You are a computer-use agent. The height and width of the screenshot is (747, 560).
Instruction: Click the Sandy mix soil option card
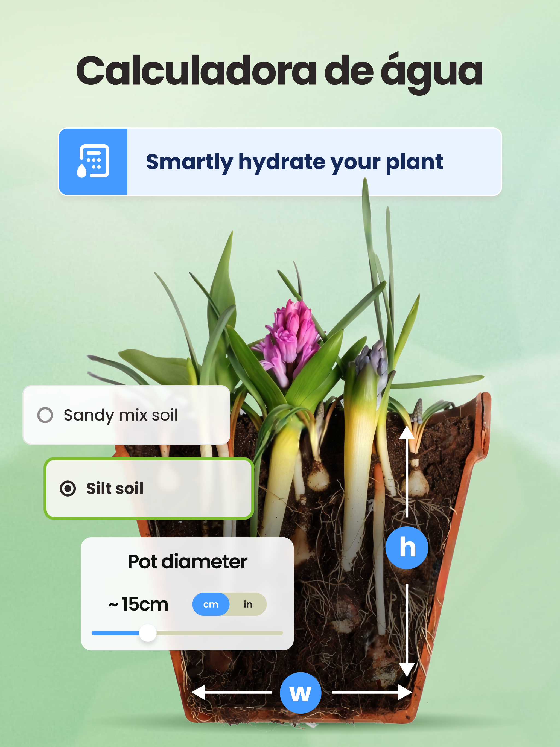[x=126, y=415]
